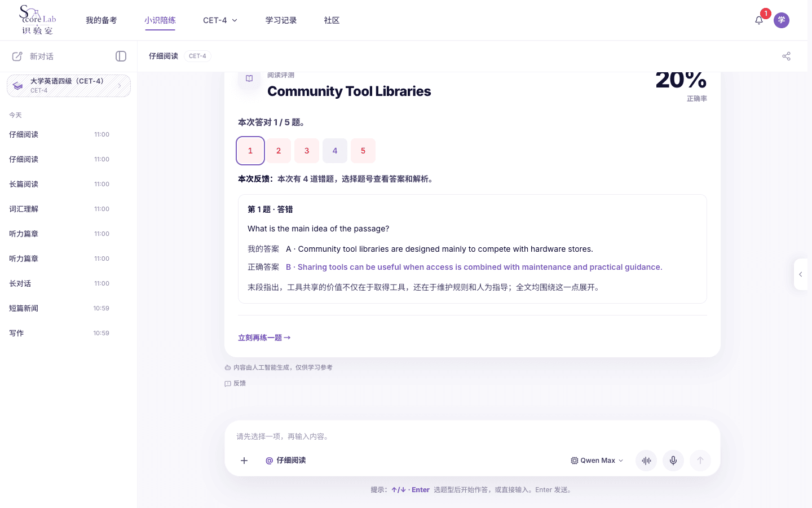
Task: Click the plus attachment icon
Action: coord(244,461)
